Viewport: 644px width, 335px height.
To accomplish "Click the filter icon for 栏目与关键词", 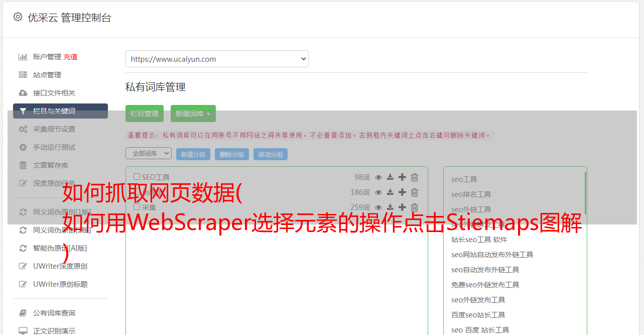I will click(x=23, y=111).
